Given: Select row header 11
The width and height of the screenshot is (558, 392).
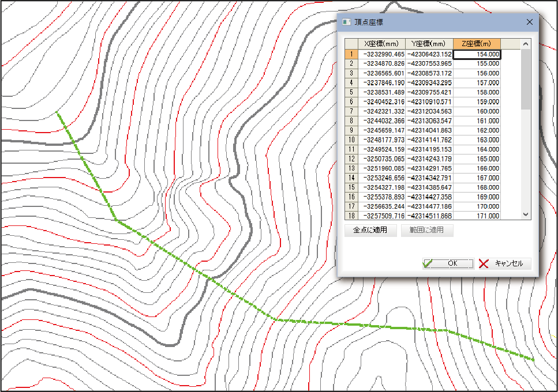Looking at the screenshot, I should pos(351,150).
